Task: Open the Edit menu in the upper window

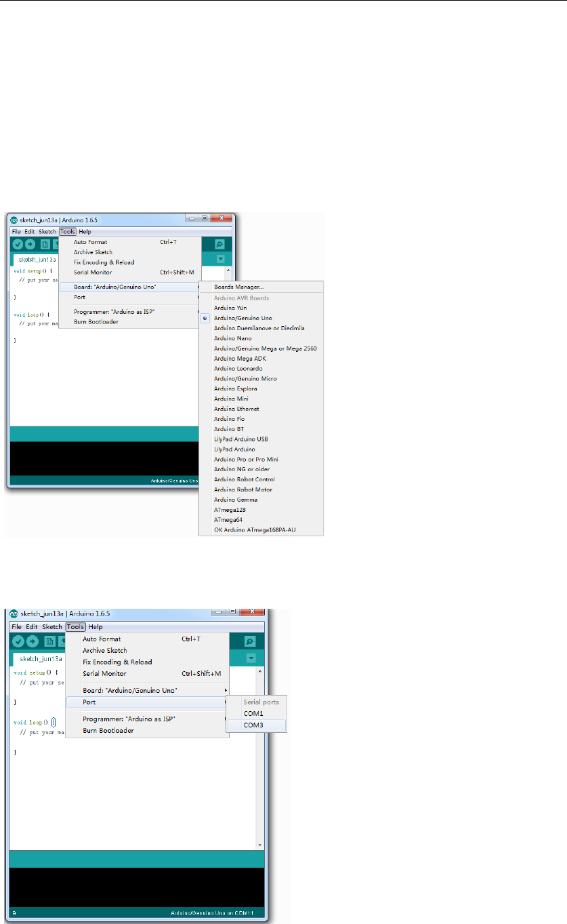Action: (x=30, y=232)
